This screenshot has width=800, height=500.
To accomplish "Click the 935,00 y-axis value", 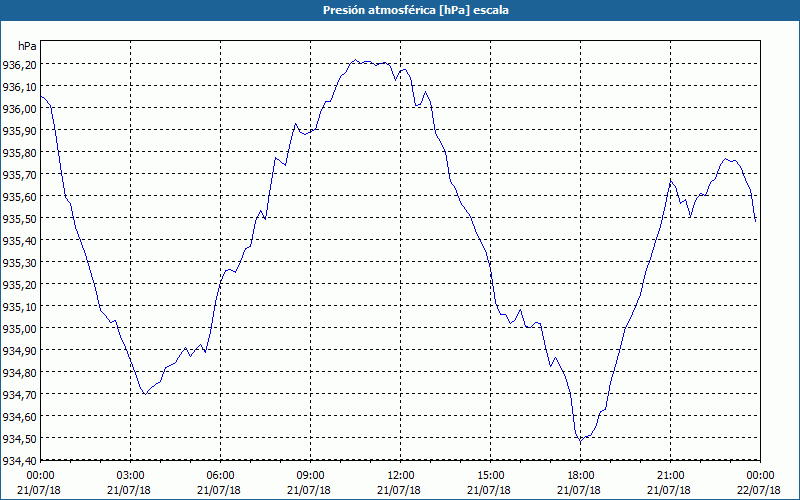I will pyautogui.click(x=20, y=328).
